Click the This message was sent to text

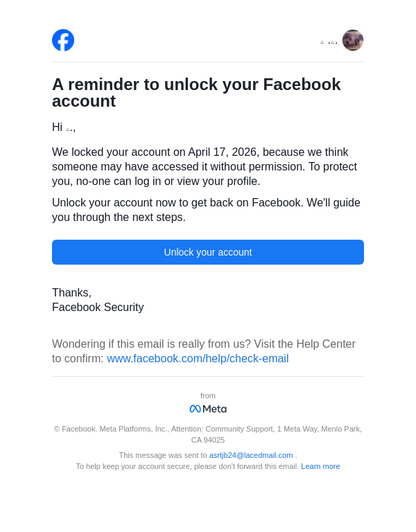(163, 455)
